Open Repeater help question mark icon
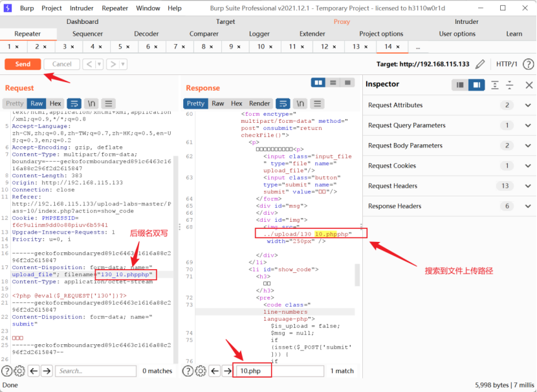The width and height of the screenshot is (537, 392). click(528, 64)
